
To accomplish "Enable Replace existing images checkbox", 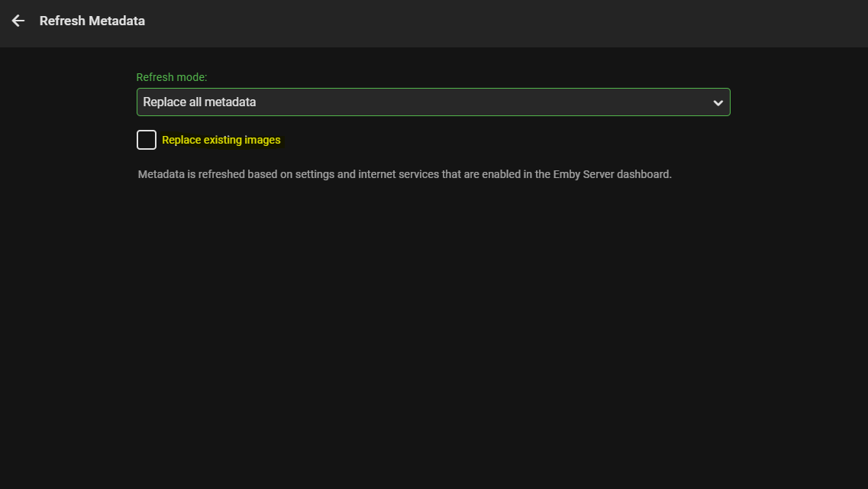I will click(147, 140).
